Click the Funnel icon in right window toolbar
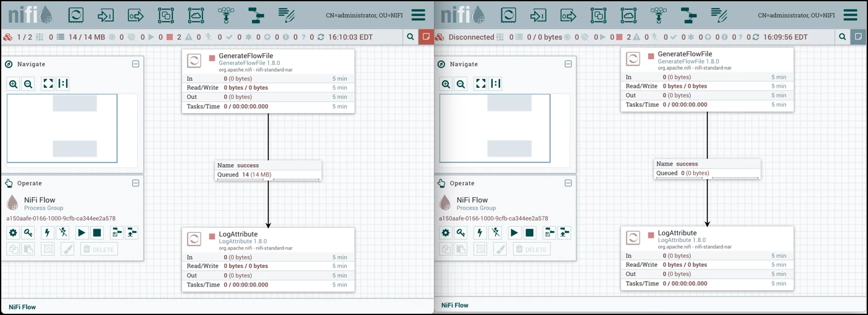Screen dimensions: 868x315 (x=659, y=15)
